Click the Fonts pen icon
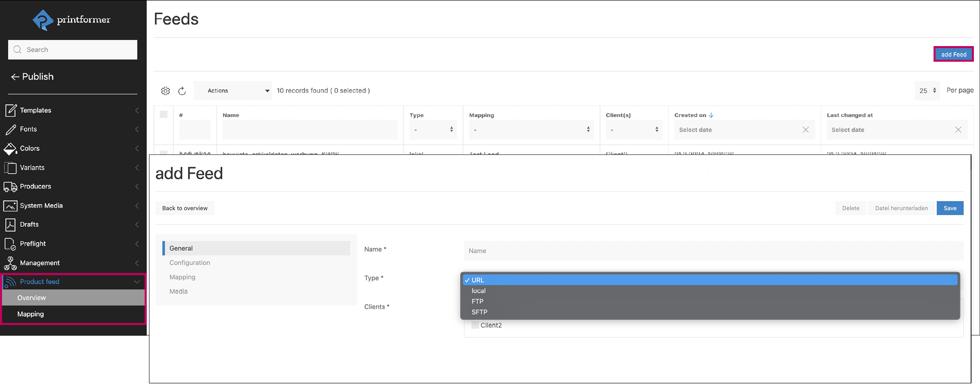 (10, 129)
